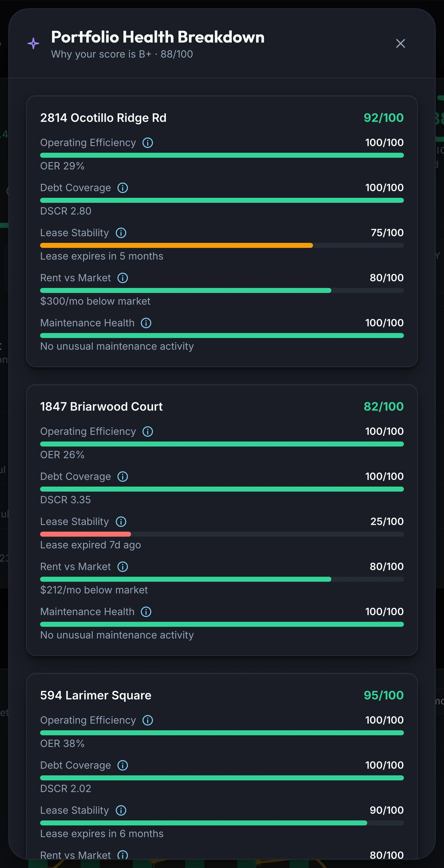Screen dimensions: 444x868
Task: Open info tooltip for Ocotillo Debt Coverage
Action: click(123, 188)
